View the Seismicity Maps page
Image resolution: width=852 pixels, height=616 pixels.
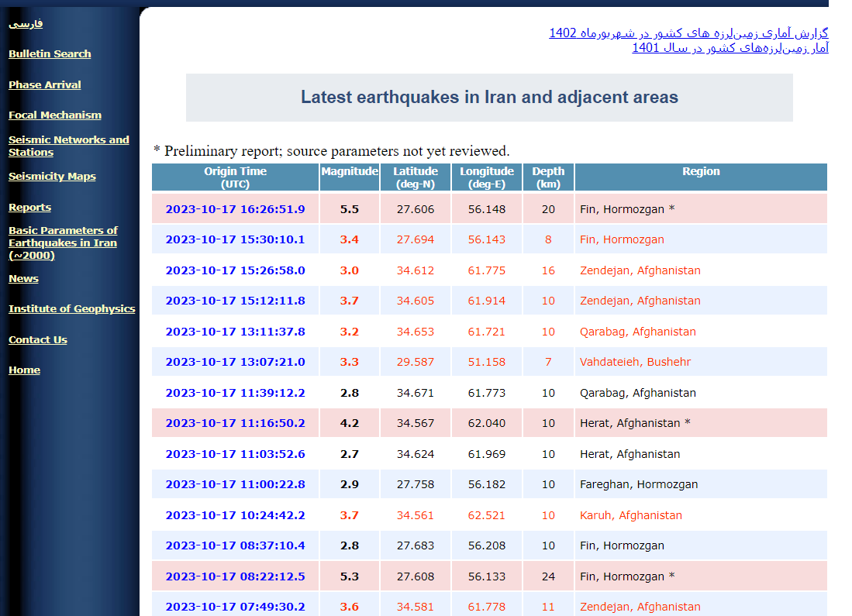click(52, 176)
